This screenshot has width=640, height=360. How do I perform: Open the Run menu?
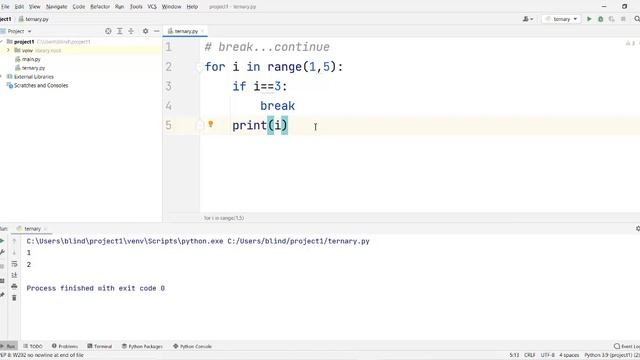(119, 7)
